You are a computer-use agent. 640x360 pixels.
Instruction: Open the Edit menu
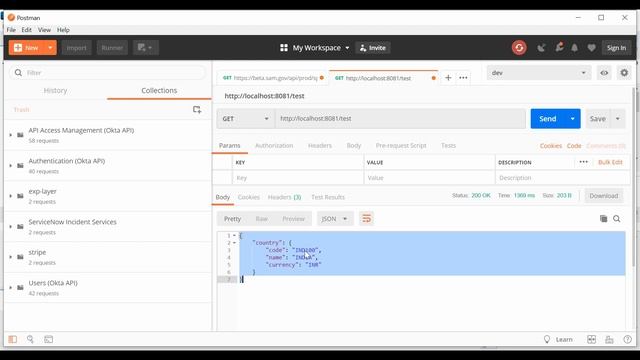coord(27,30)
